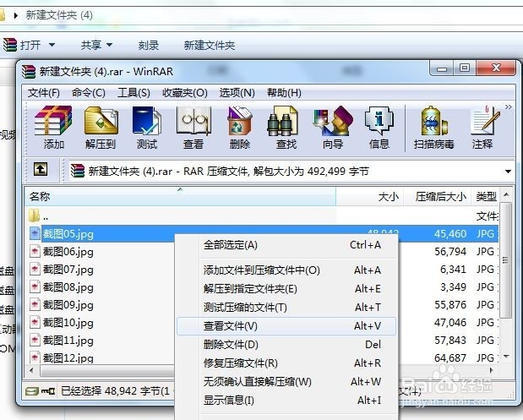Click packed size value 6,341

(x=453, y=269)
